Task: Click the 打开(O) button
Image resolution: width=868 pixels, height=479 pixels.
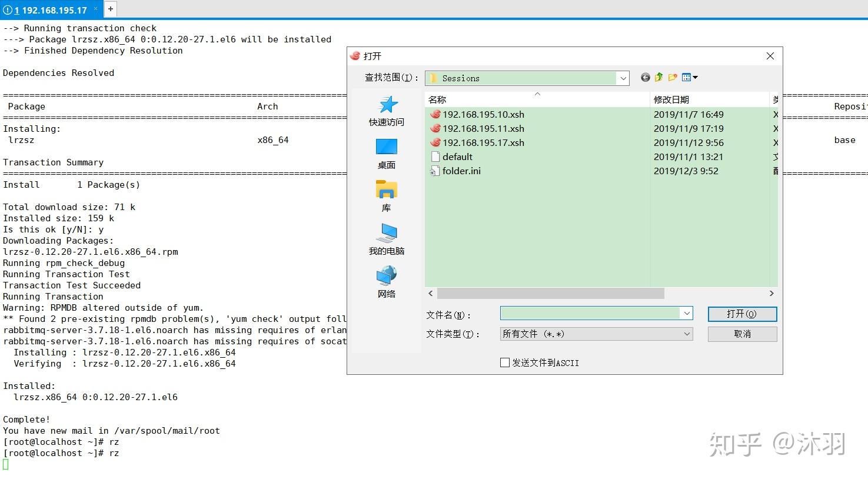Action: [742, 314]
